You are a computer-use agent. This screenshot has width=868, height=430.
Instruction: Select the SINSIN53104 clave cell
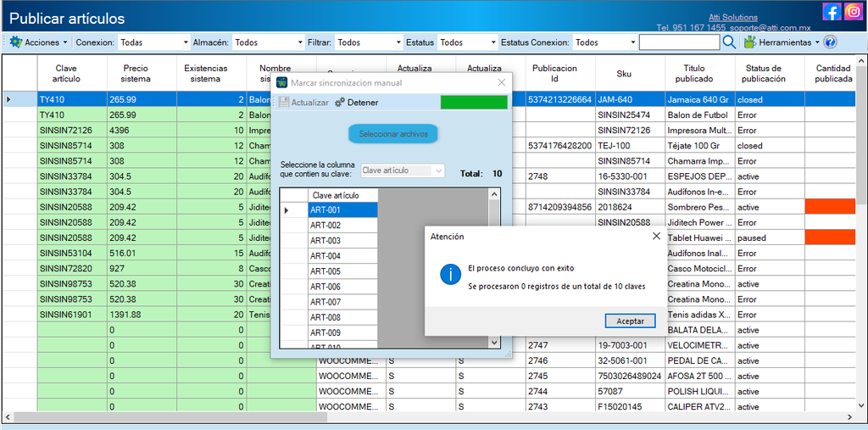coord(73,254)
